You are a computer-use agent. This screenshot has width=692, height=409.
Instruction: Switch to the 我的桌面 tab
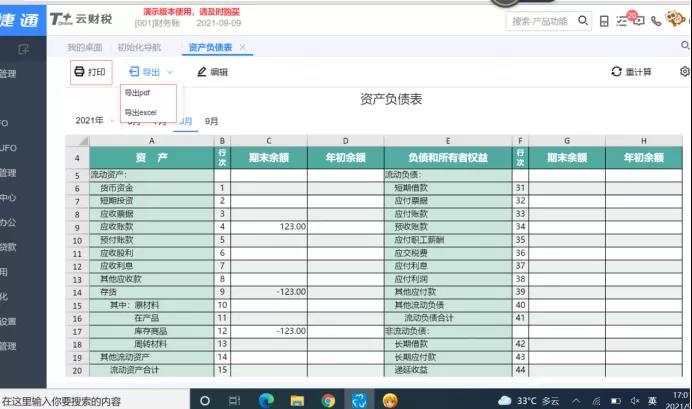point(85,47)
